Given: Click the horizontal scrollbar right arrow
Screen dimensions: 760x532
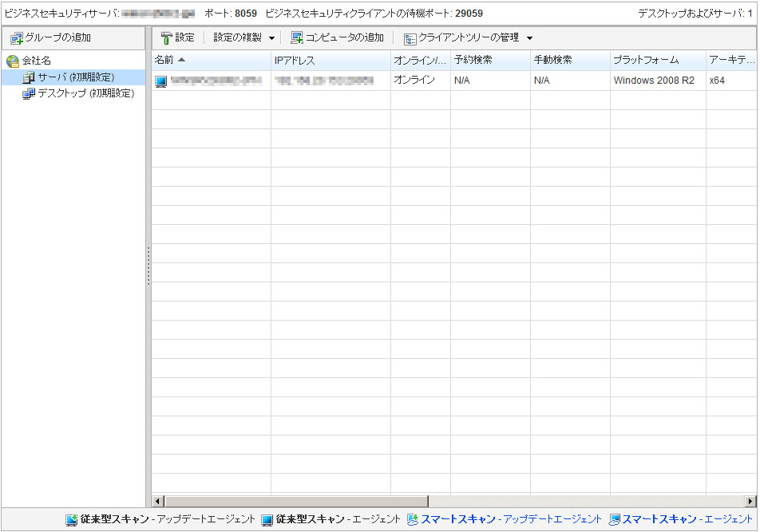Looking at the screenshot, I should (x=750, y=501).
